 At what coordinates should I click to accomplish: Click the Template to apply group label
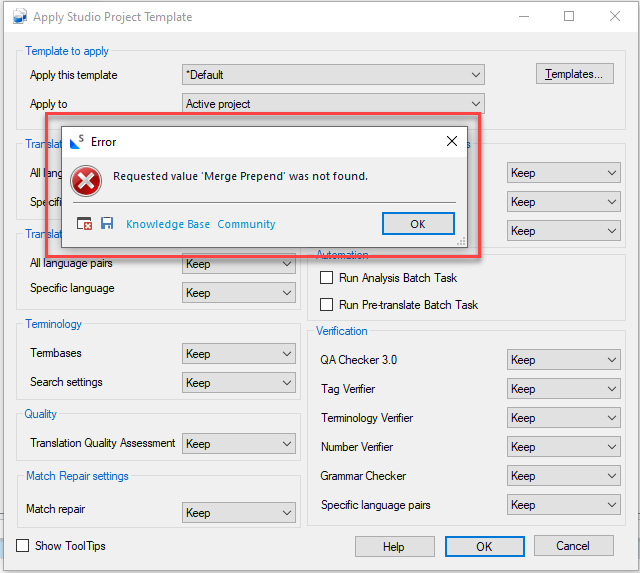click(x=67, y=51)
